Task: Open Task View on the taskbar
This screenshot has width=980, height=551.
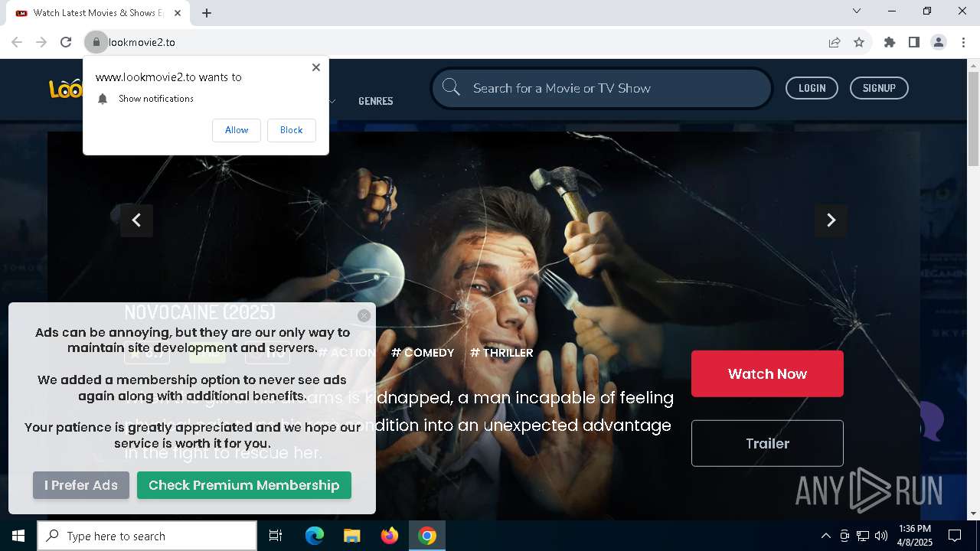Action: tap(276, 536)
